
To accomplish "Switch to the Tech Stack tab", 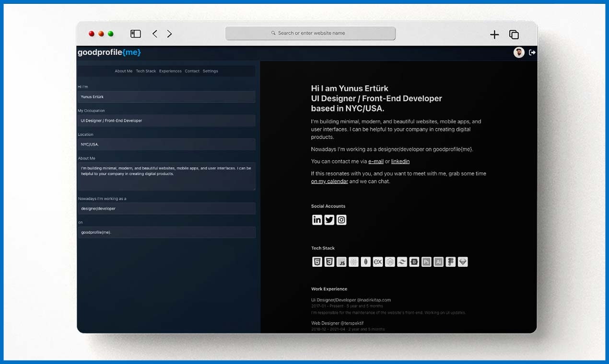I will (146, 71).
